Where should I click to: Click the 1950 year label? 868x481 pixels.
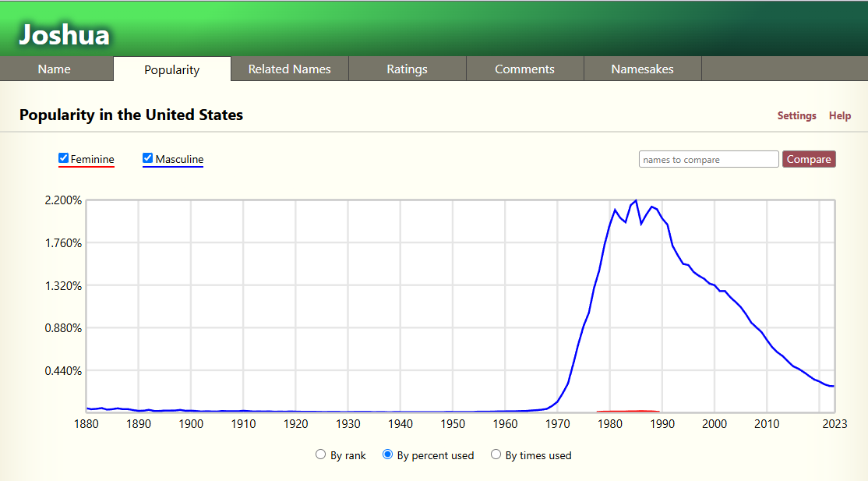[453, 424]
